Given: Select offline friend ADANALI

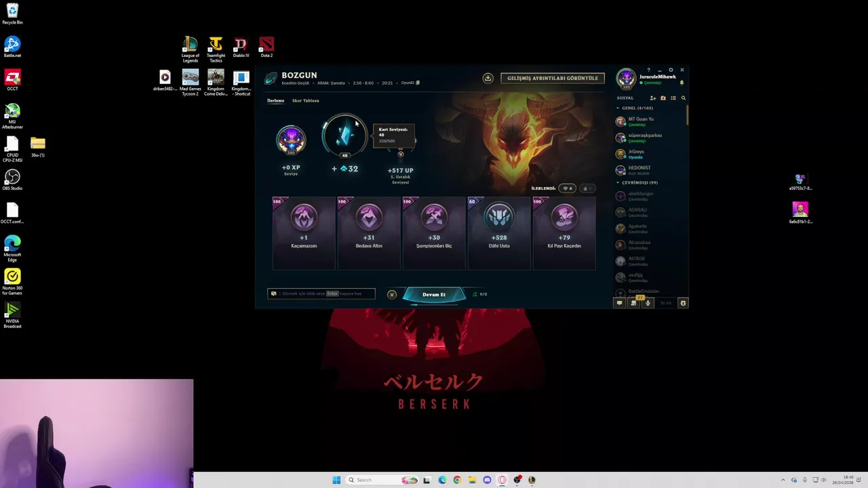Looking at the screenshot, I should click(x=650, y=212).
